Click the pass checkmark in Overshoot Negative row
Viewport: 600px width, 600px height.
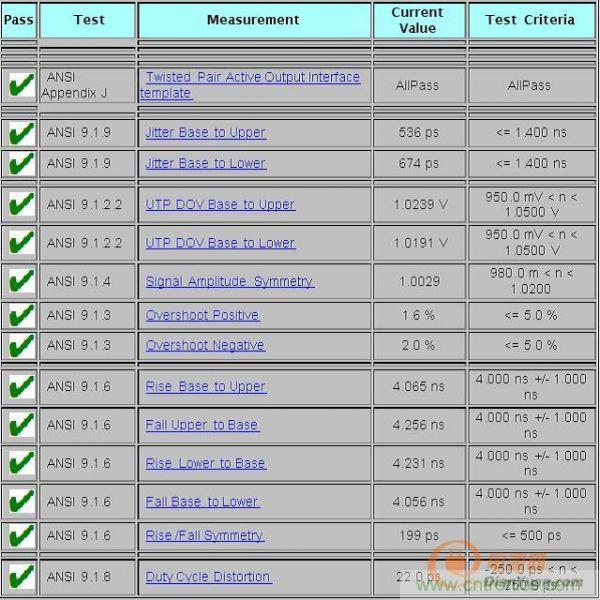click(19, 346)
